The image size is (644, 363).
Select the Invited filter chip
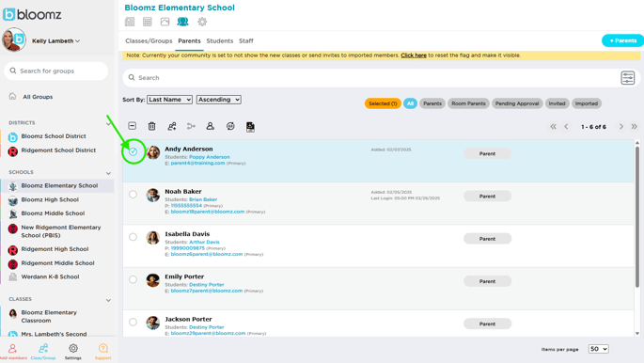557,103
